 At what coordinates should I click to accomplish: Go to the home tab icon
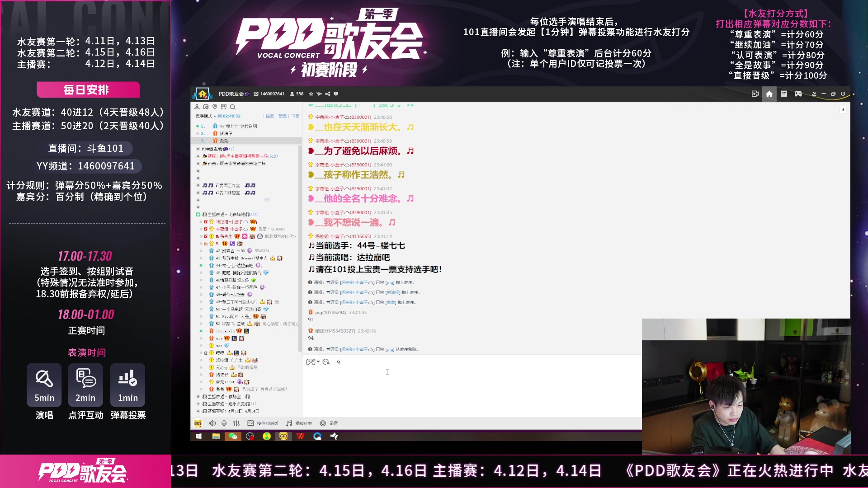tap(769, 94)
